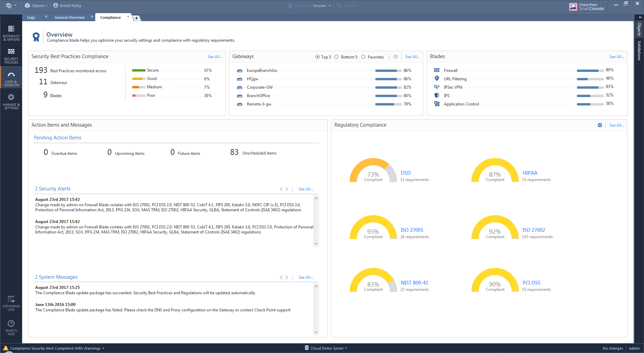Click the green Secure status color bar
Image resolution: width=644 pixels, height=353 pixels.
139,71
